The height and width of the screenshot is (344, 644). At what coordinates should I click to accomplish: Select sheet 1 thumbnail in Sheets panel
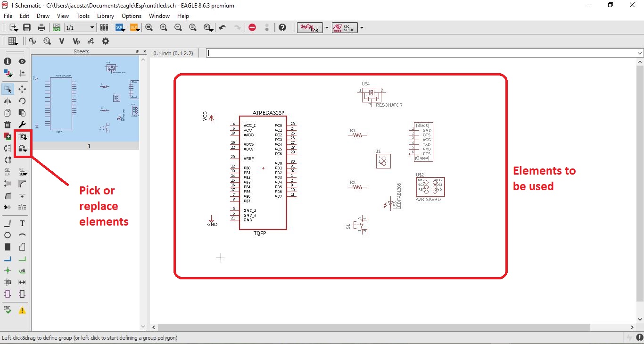point(85,103)
